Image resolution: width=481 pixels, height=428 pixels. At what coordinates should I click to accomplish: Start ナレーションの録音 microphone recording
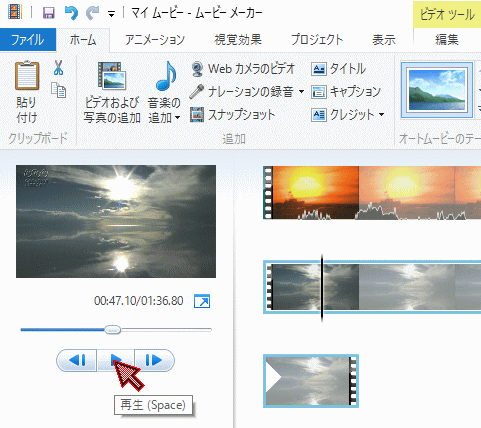[241, 91]
